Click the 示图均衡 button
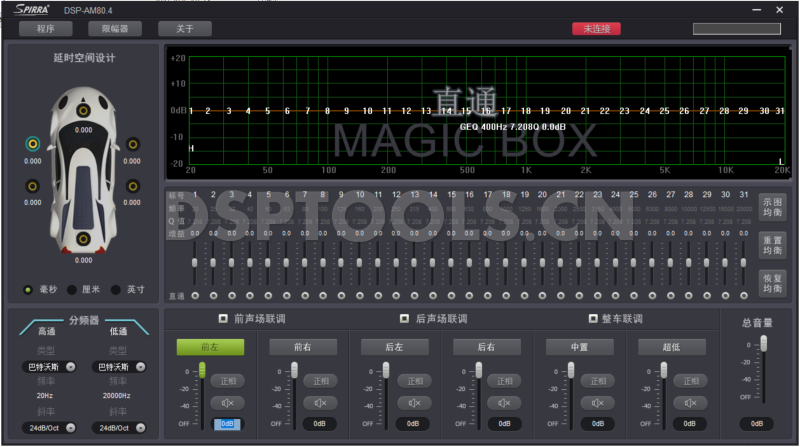This screenshot has height=447, width=800. pyautogui.click(x=772, y=207)
